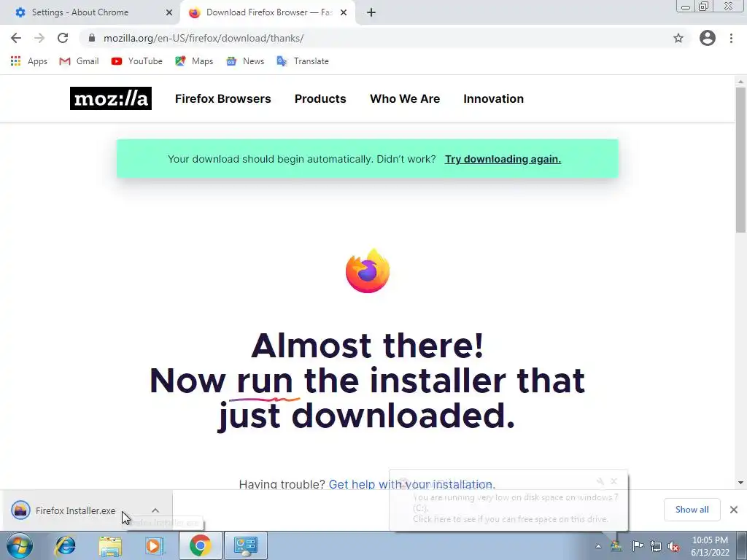The image size is (747, 560).
Task: Click the low disk space balloon message
Action: click(514, 507)
